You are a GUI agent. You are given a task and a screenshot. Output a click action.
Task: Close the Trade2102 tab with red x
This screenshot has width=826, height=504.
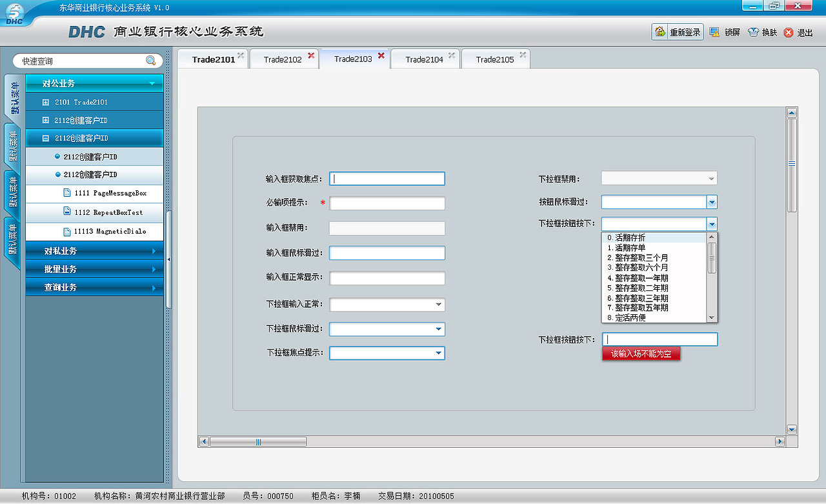coord(311,55)
